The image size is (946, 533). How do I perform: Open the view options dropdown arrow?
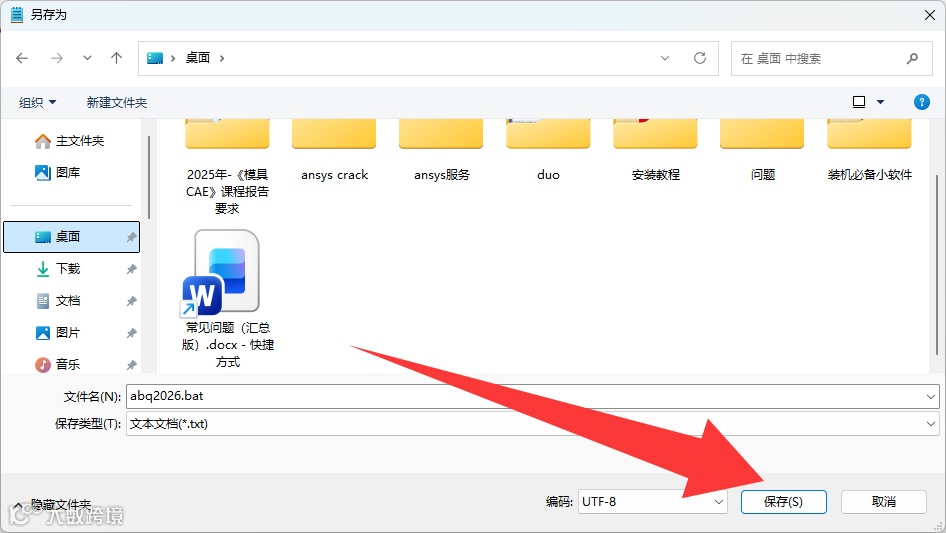point(880,102)
